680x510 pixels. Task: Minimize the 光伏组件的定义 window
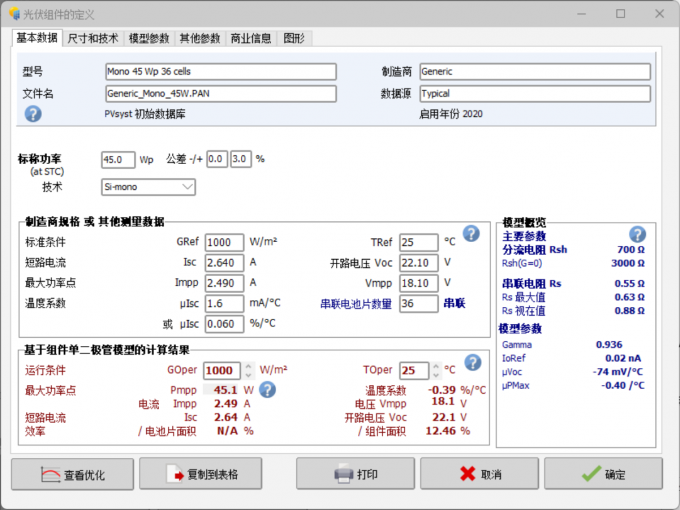point(582,14)
